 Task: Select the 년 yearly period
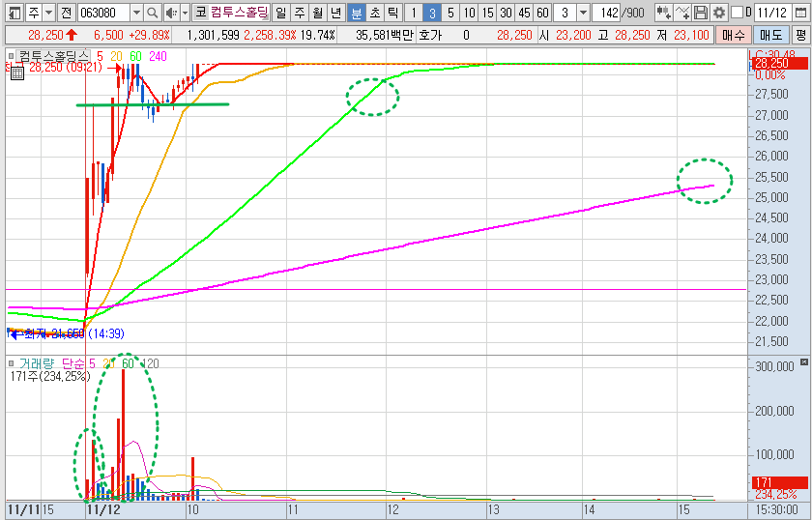click(336, 13)
